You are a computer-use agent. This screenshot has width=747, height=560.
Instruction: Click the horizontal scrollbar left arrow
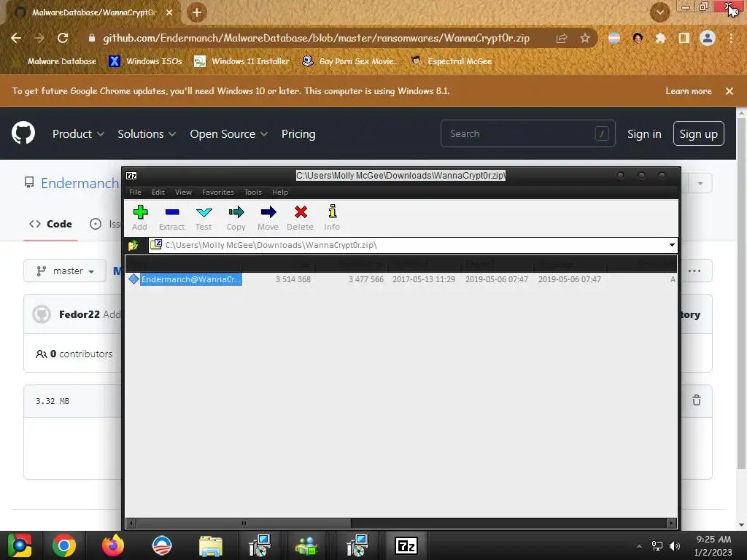(131, 523)
